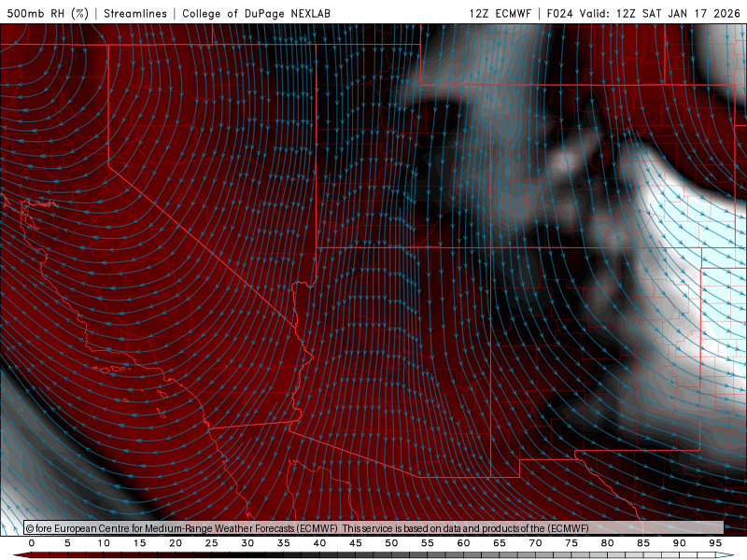Click the "30" colorbar label

[247, 543]
